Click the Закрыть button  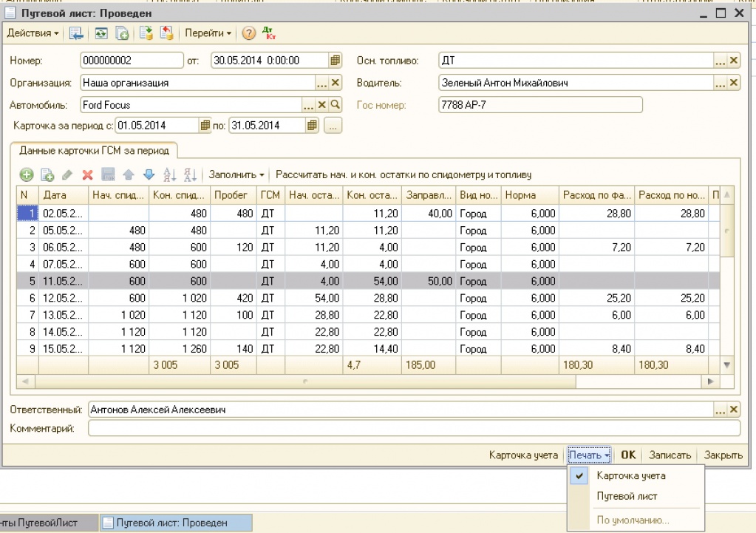[x=723, y=455]
